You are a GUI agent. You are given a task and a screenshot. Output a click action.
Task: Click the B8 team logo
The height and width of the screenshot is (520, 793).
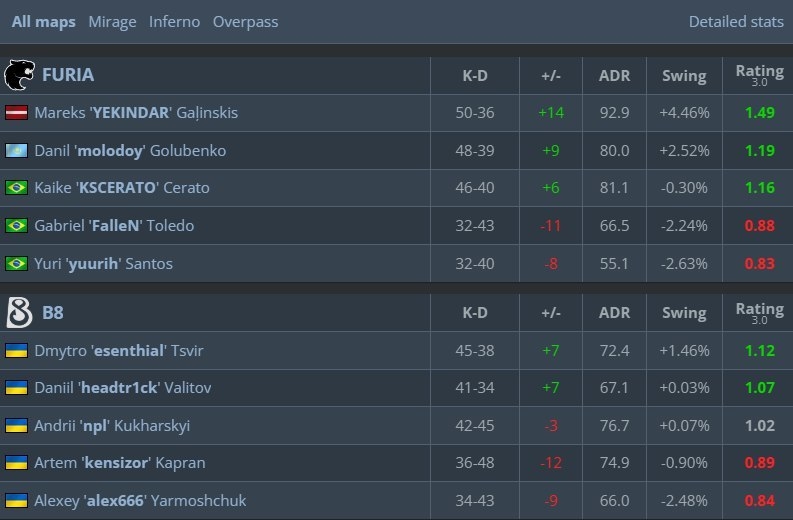tap(18, 312)
